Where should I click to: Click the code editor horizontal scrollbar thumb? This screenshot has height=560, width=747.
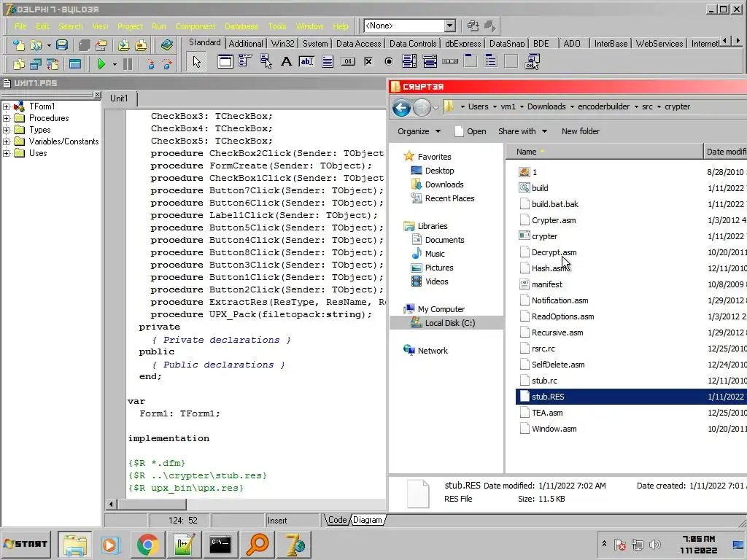[x=152, y=504]
